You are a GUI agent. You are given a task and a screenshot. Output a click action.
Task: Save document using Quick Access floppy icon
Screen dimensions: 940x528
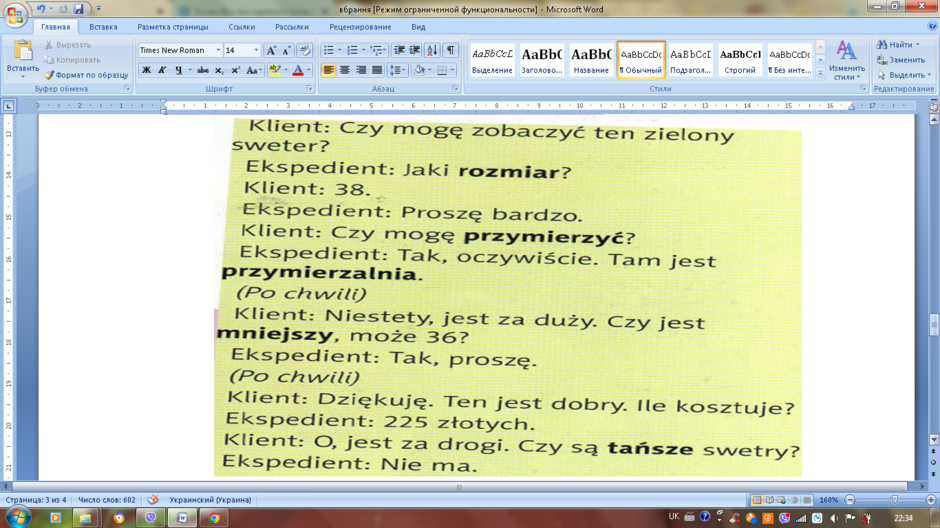click(x=79, y=9)
